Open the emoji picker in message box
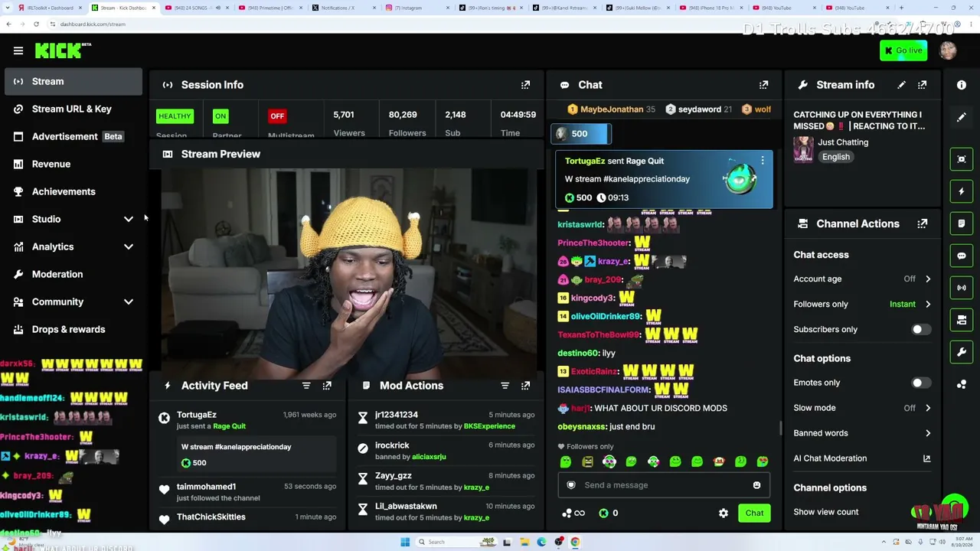 pos(756,485)
